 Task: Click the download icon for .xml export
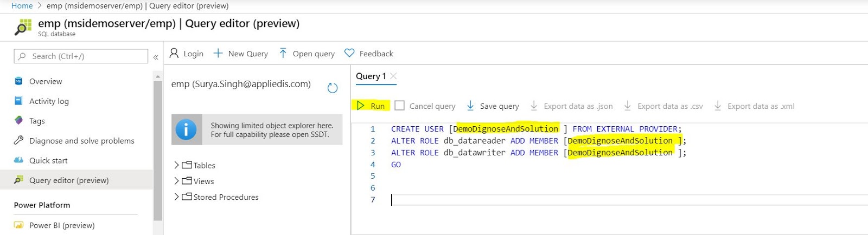coord(718,106)
